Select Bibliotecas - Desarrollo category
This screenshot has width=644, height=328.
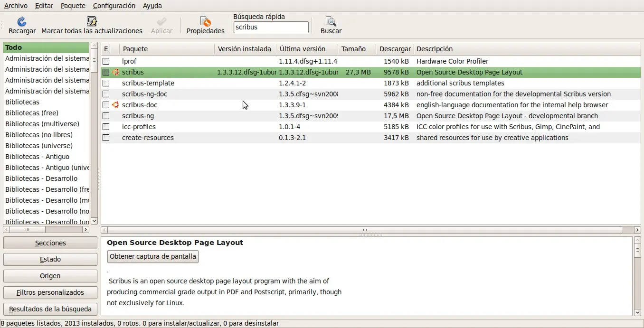(x=47, y=178)
